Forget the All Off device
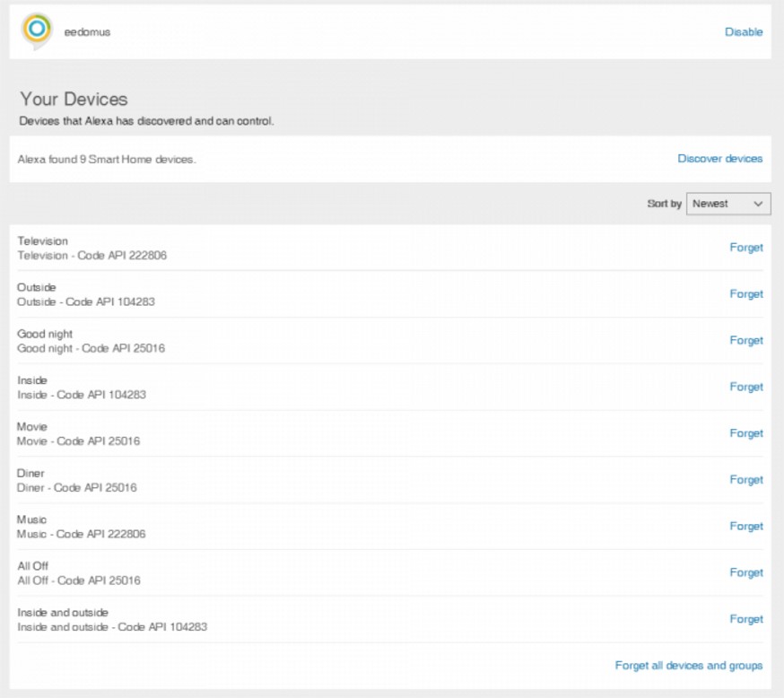 pyautogui.click(x=746, y=573)
